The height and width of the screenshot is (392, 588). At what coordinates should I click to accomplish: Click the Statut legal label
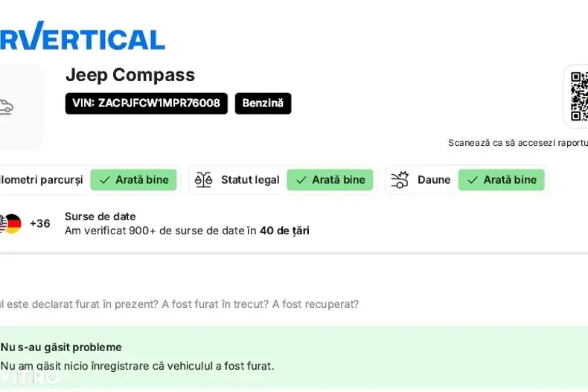pos(250,180)
